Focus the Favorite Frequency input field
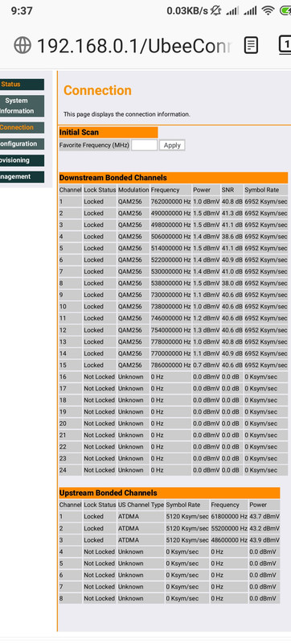This screenshot has width=291, height=644. (144, 145)
